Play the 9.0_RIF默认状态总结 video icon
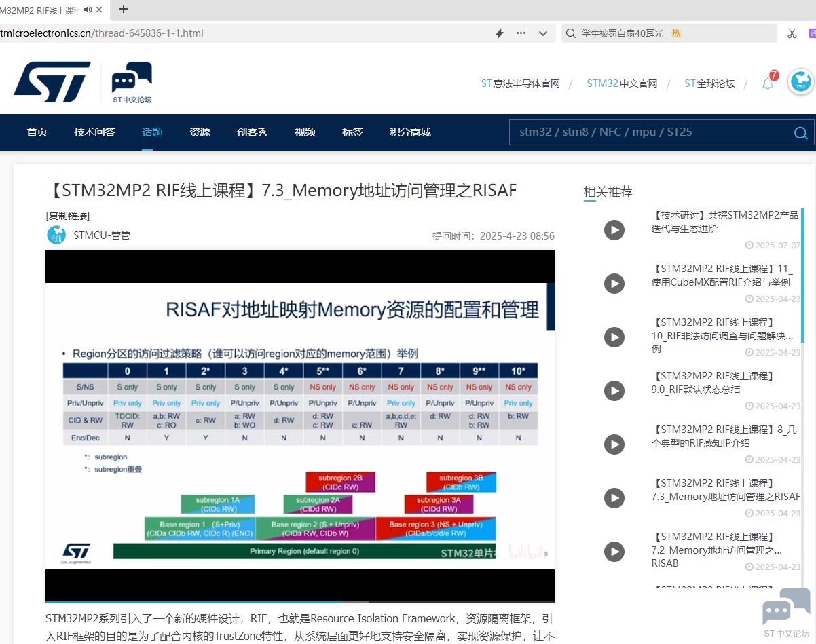This screenshot has height=644, width=816. [614, 391]
